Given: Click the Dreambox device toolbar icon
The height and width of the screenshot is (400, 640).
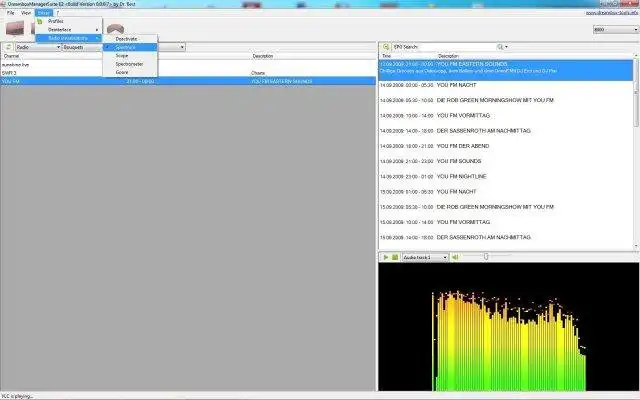Looking at the screenshot, I should click(15, 29).
